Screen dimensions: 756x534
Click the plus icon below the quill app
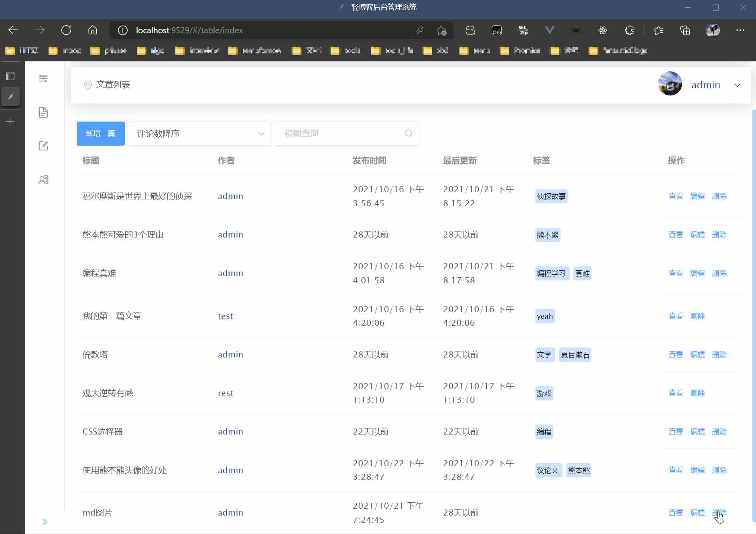click(11, 122)
